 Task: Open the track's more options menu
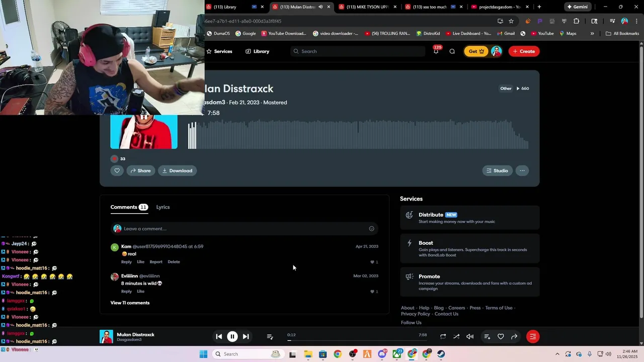coord(522,170)
